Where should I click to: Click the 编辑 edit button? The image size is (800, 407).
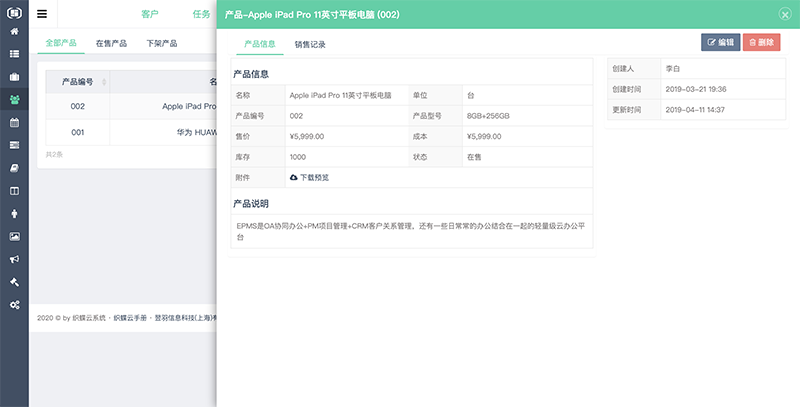click(x=720, y=42)
